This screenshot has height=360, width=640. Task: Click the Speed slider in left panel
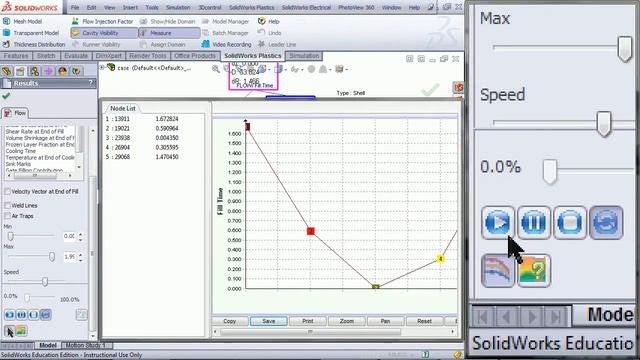(x=44, y=281)
